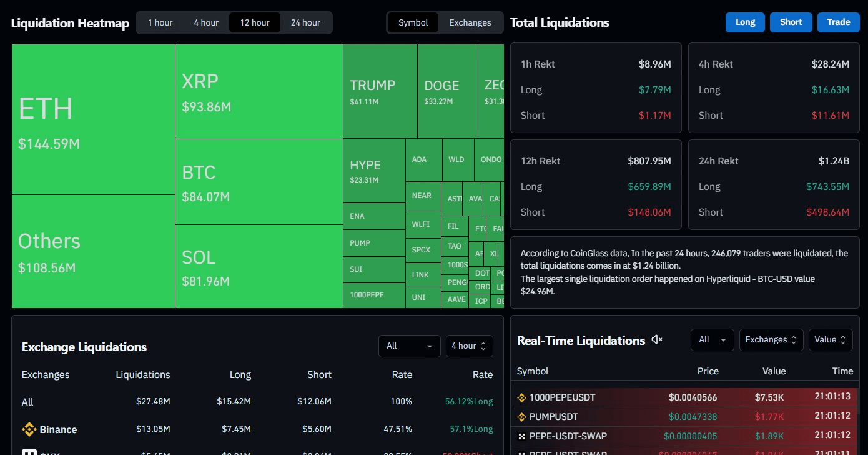Click the blue Trade button

[x=839, y=22]
